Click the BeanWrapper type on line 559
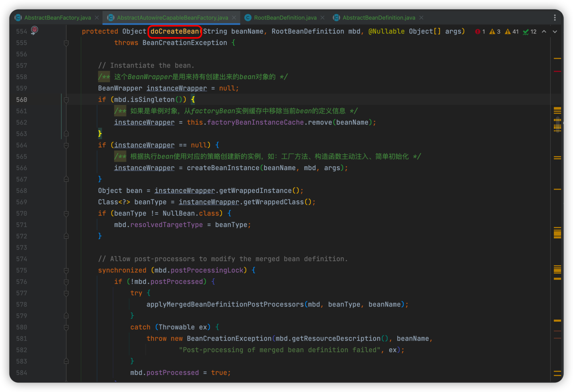 120,88
